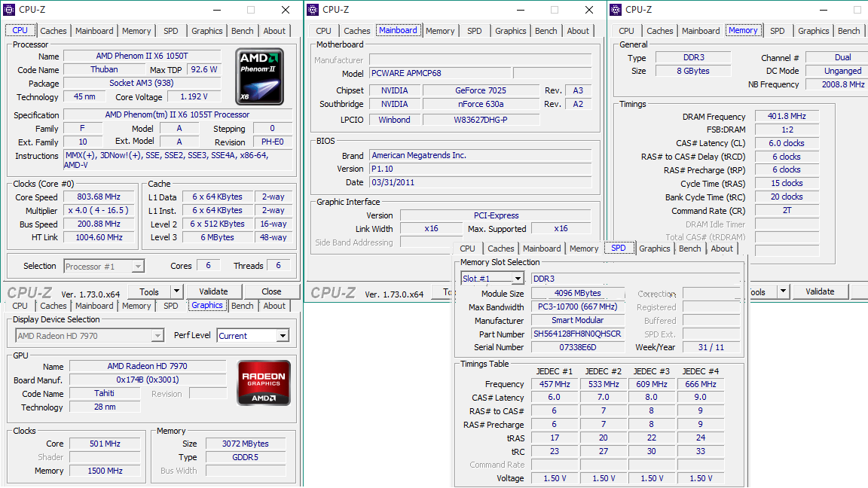This screenshot has width=868, height=488.
Task: Click the GPU memory Type value GDDR5
Action: (245, 458)
